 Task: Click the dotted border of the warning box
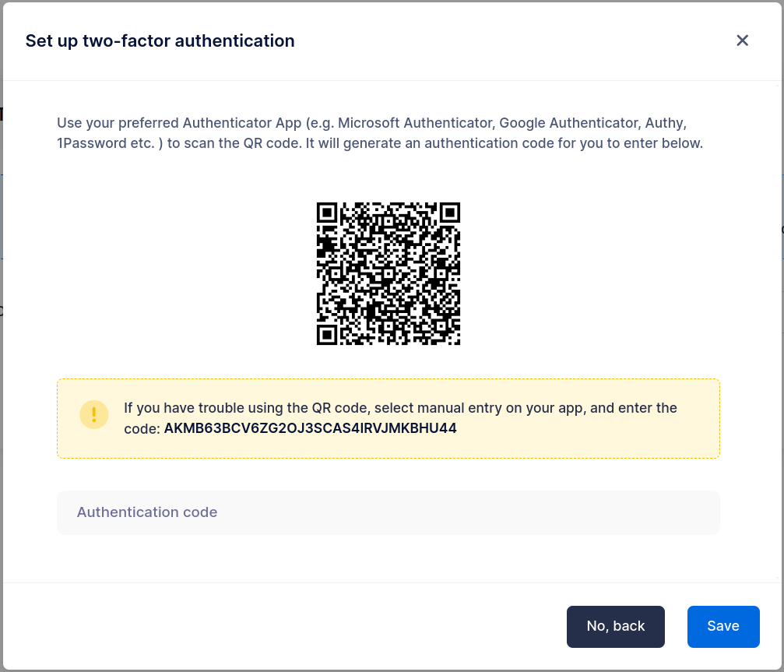[x=388, y=379]
